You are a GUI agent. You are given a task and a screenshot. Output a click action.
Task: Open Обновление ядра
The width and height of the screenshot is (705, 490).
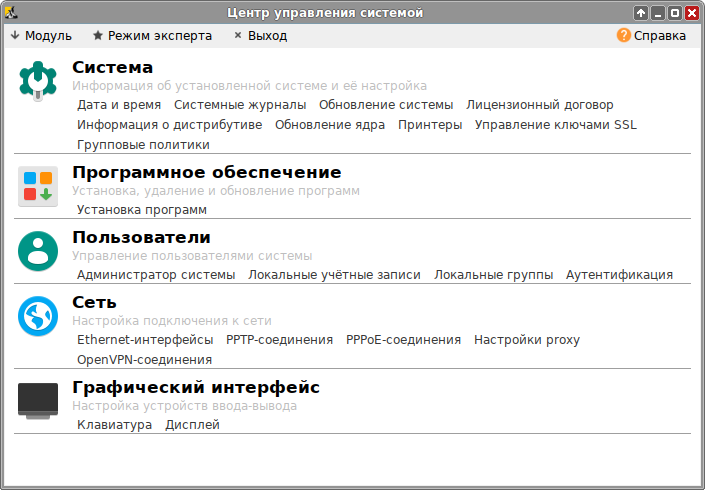pos(330,125)
